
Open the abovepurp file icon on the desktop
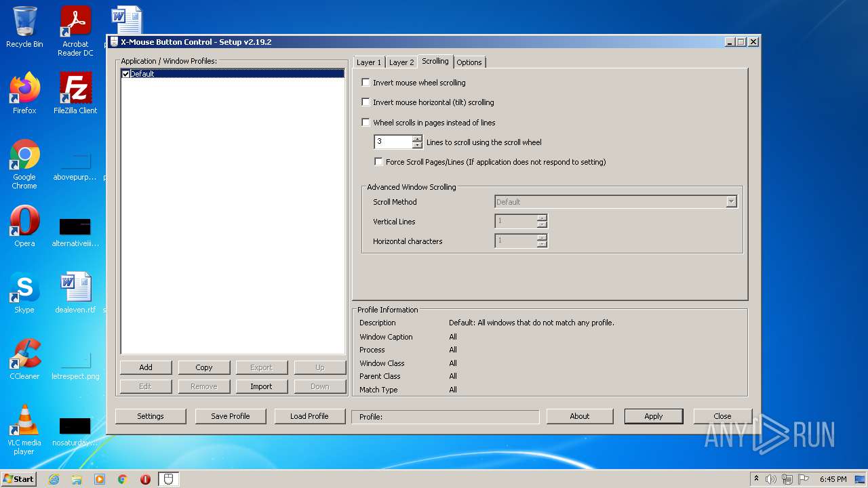pos(75,164)
